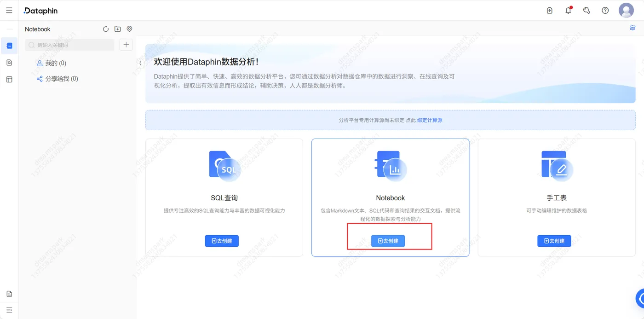
Task: Click the 手工表 card illustration
Action: click(557, 166)
